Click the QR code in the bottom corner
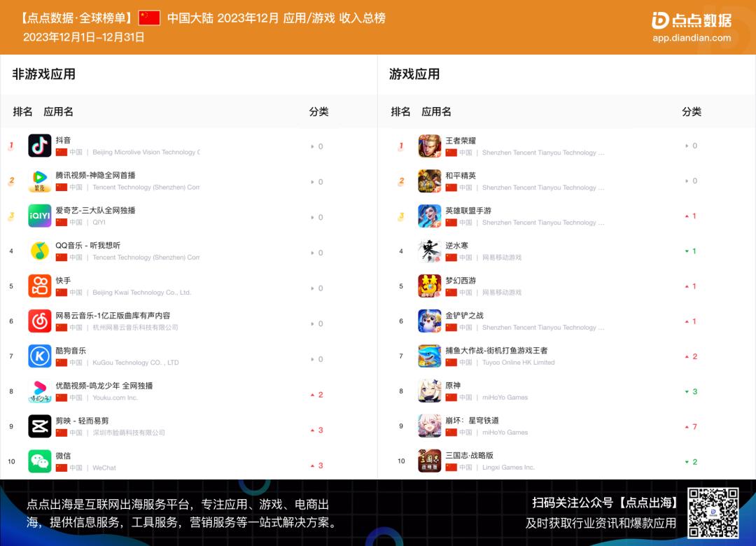756x546 pixels. [x=715, y=512]
